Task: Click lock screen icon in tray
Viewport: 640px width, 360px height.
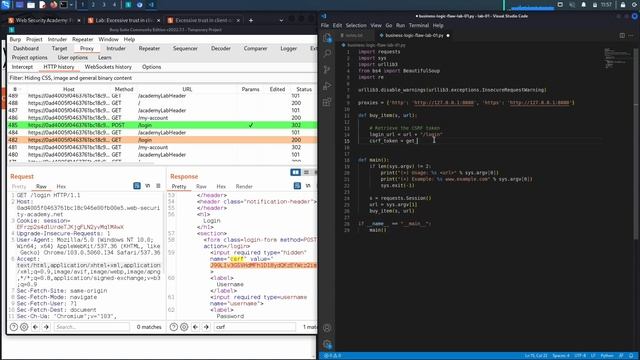Action: pos(623,5)
